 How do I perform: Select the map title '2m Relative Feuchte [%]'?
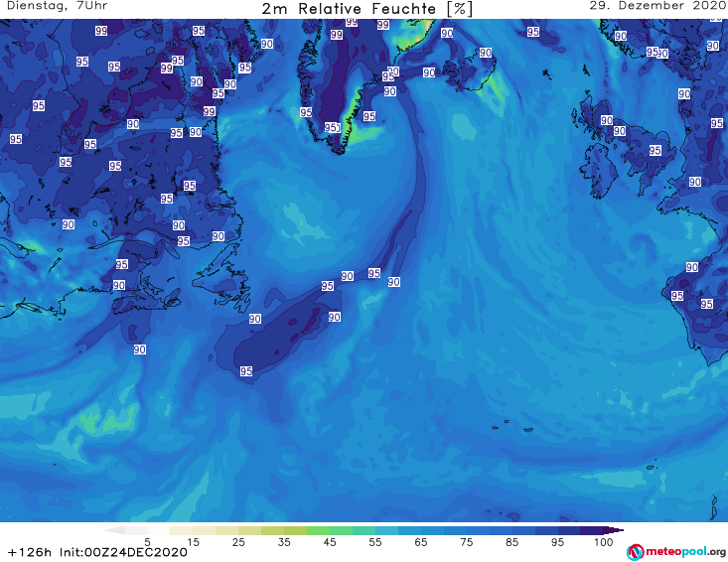click(367, 9)
